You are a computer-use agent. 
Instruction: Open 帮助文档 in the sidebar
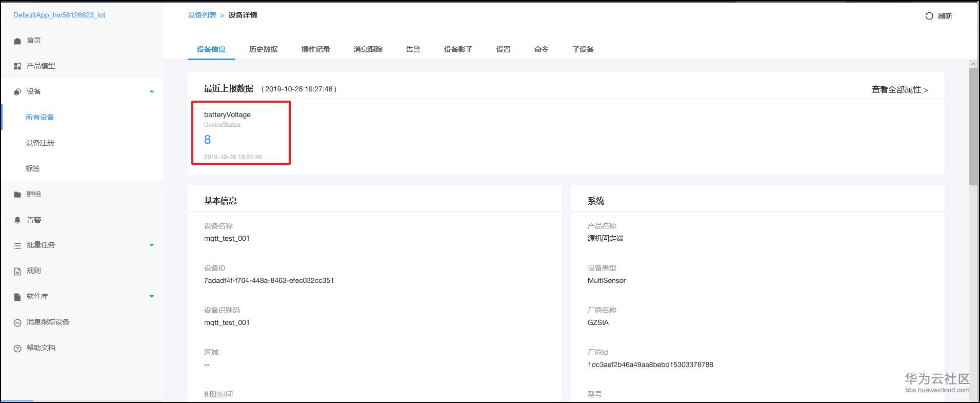[41, 348]
